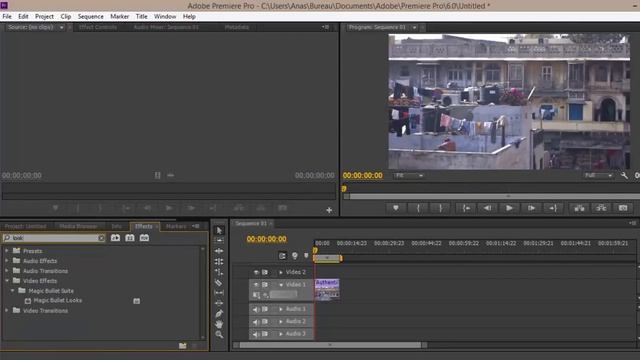The height and width of the screenshot is (360, 640).
Task: Switch to the Effect Controls tab
Action: click(x=98, y=27)
